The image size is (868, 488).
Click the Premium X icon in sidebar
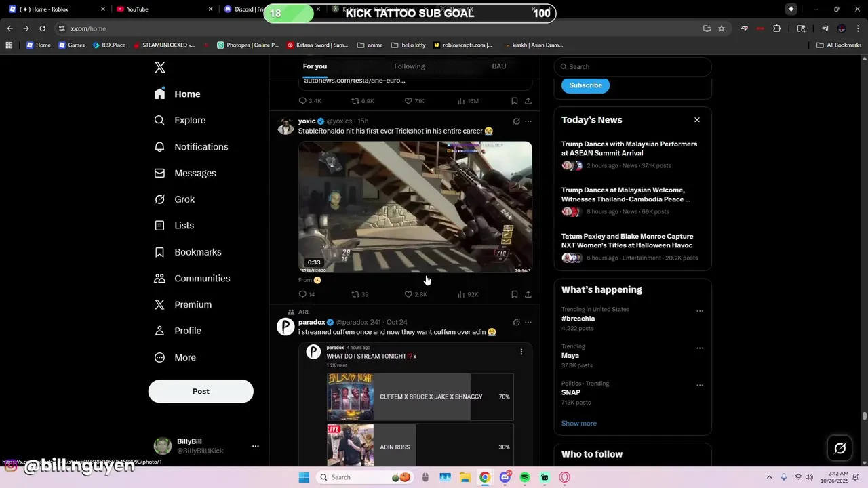[160, 305]
